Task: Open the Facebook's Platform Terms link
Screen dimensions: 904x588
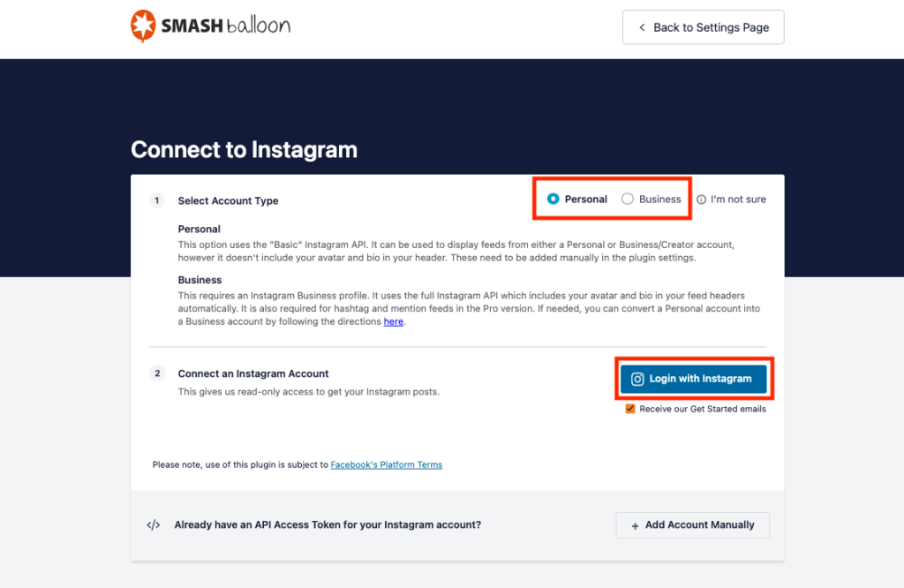Action: point(386,464)
